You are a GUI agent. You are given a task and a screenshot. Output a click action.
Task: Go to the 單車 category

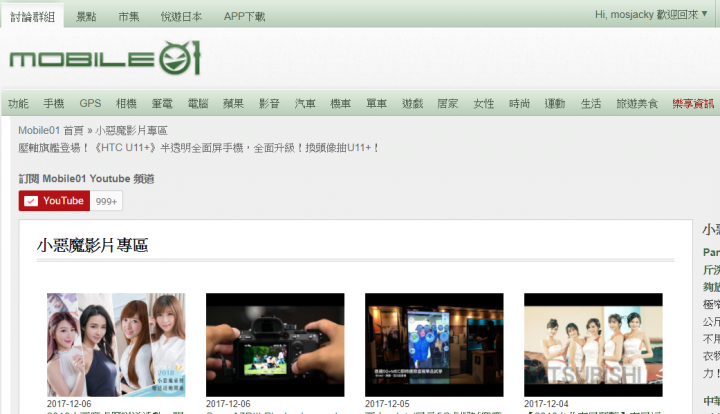[x=377, y=104]
